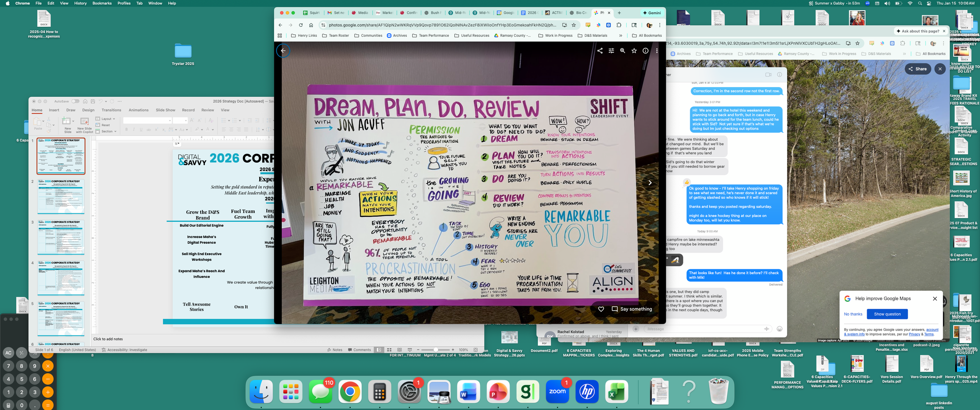Click the heart icon below the photo
The height and width of the screenshot is (410, 980).
[601, 309]
